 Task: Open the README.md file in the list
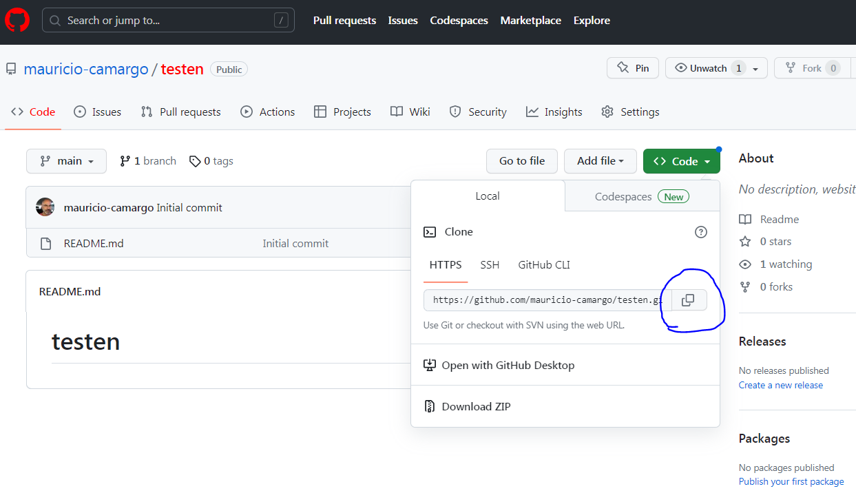(94, 243)
